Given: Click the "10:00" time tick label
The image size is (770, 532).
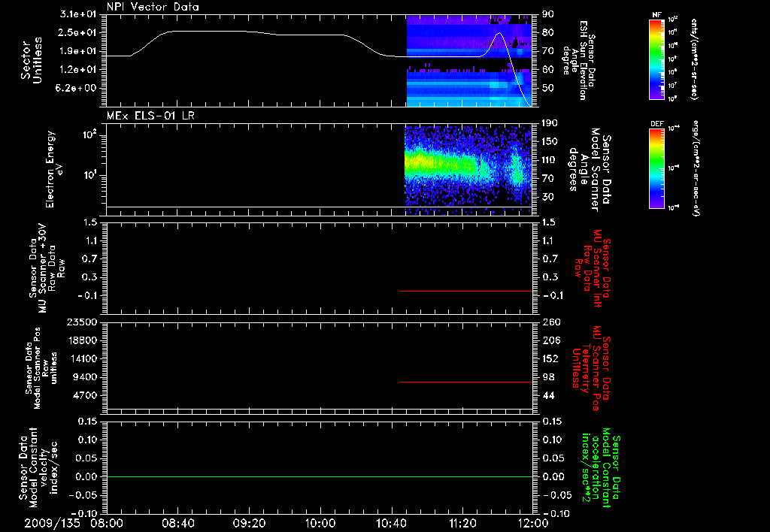Looking at the screenshot, I should pyautogui.click(x=320, y=523).
